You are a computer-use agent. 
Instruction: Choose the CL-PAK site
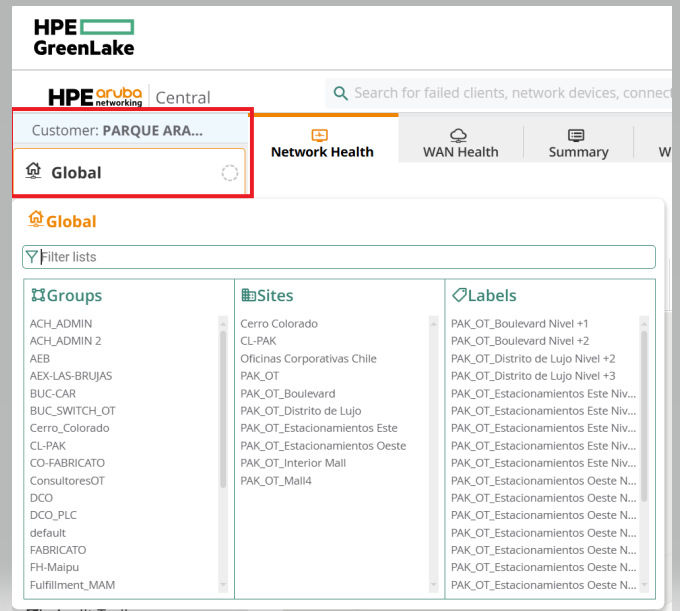(258, 341)
